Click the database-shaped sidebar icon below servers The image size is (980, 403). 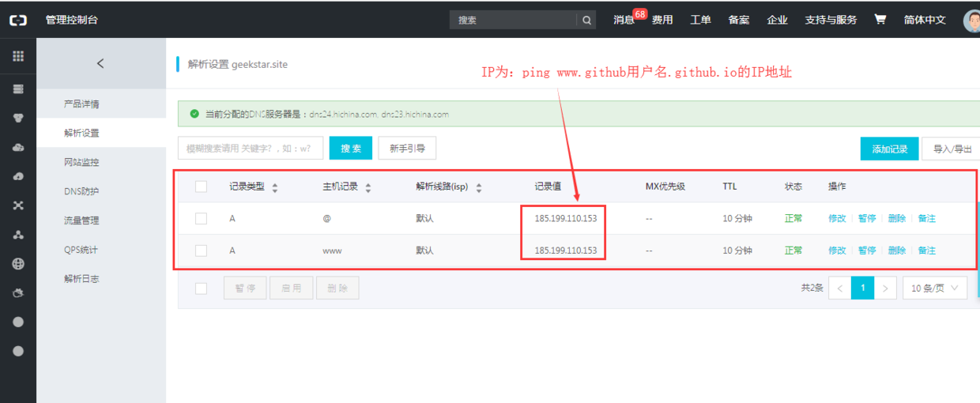click(18, 119)
